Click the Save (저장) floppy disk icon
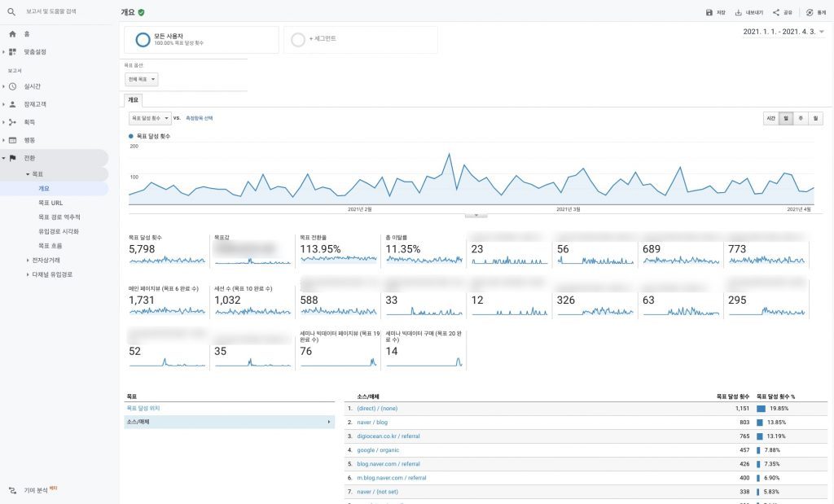The width and height of the screenshot is (834, 504). pos(709,12)
